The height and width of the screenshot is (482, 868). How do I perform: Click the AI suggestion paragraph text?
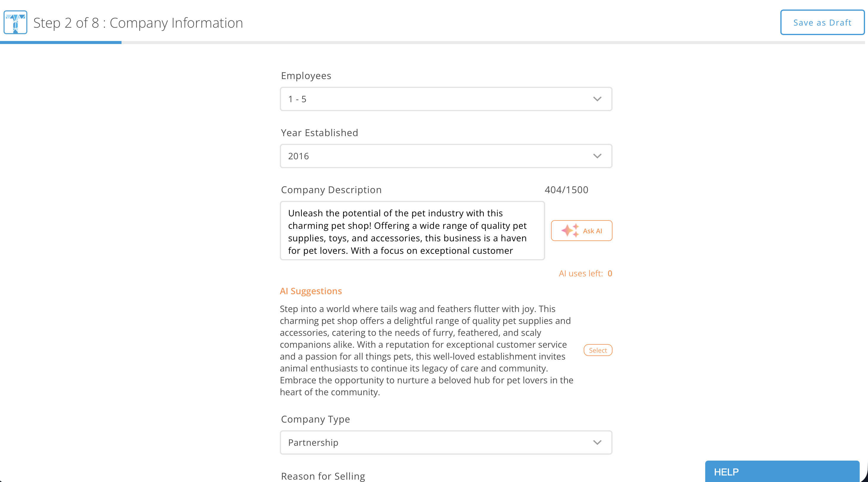point(426,351)
